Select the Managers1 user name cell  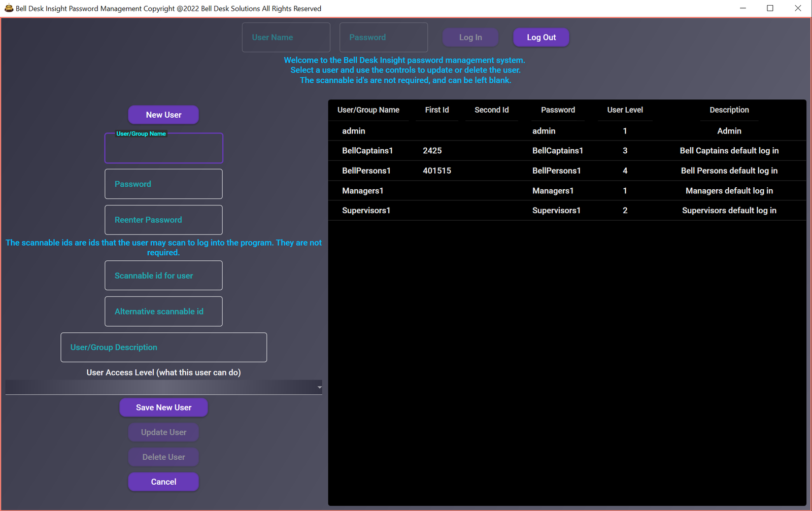coord(363,191)
